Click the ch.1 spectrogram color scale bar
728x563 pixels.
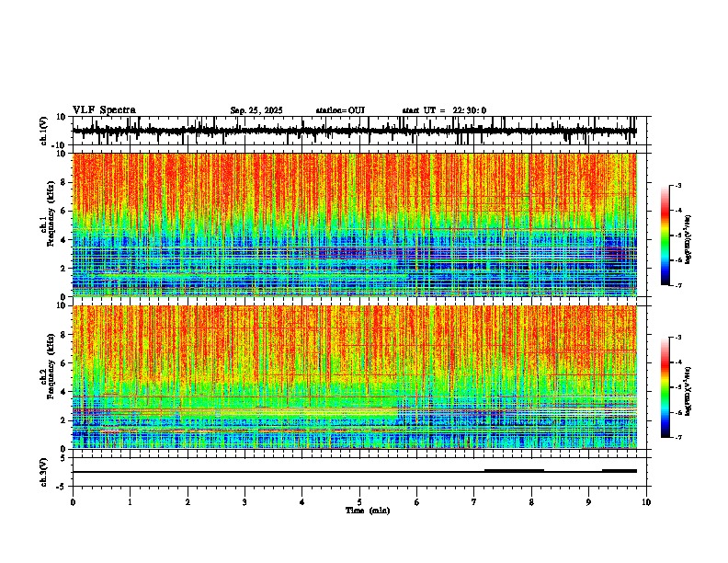pyautogui.click(x=665, y=236)
